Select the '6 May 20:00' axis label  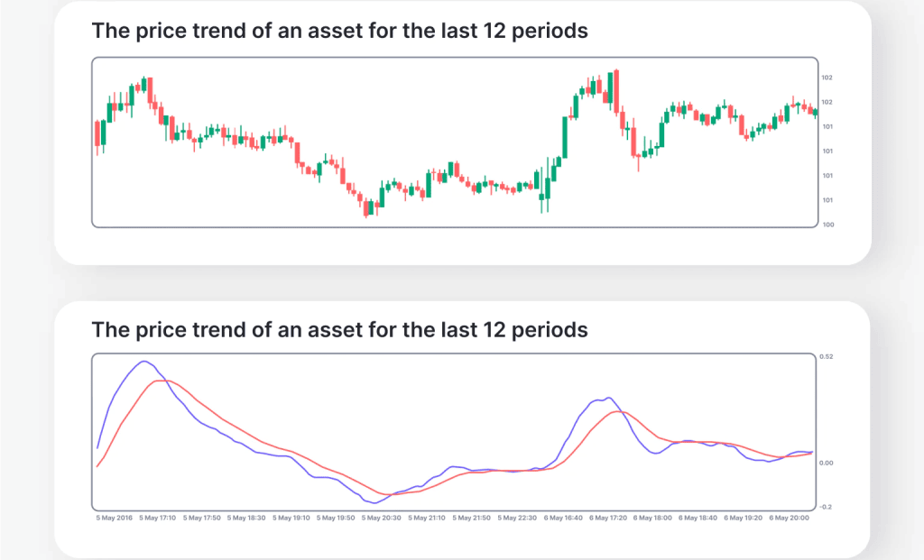pos(788,519)
